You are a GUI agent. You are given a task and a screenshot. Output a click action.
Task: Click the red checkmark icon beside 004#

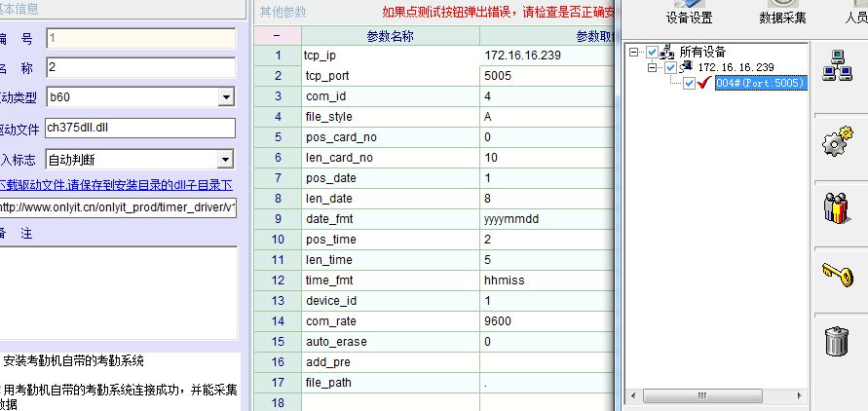tap(705, 84)
